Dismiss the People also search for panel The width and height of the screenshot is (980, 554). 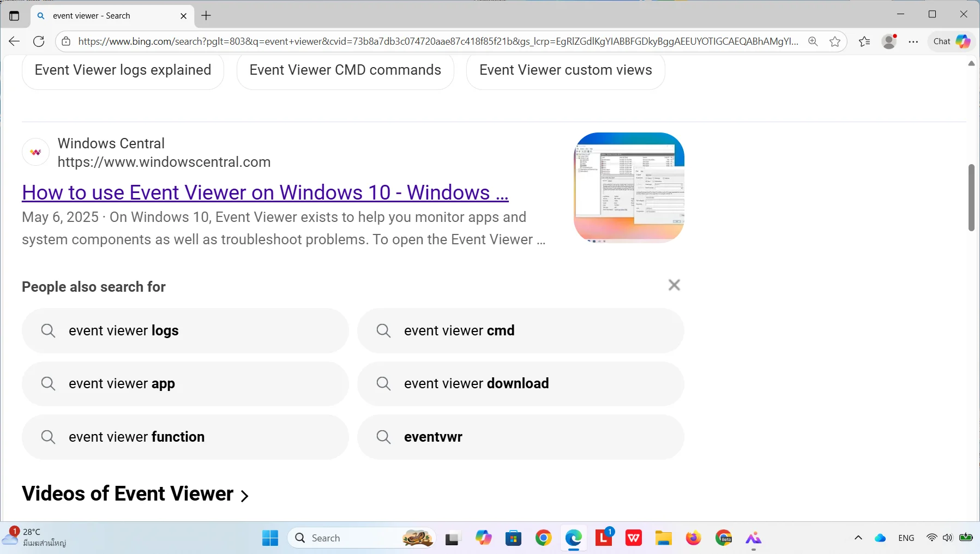[674, 284]
